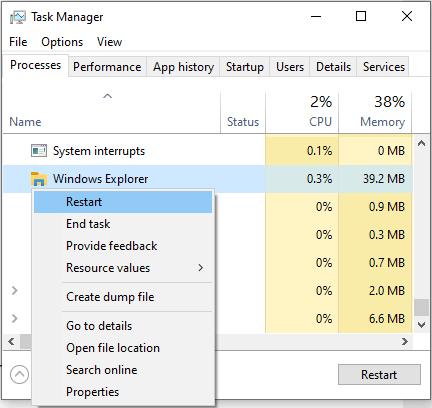Maximize the Task Manager window
Viewport: 432px width, 408px height.
click(361, 16)
